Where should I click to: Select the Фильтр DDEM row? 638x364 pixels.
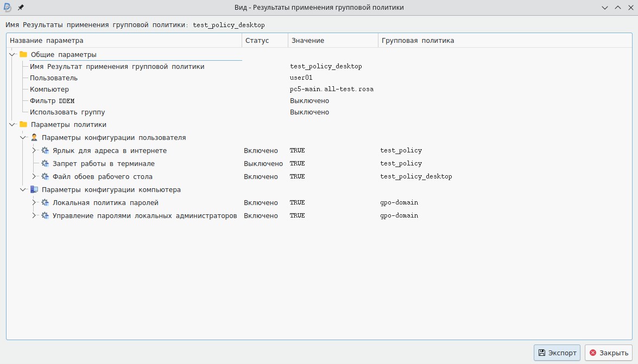52,101
